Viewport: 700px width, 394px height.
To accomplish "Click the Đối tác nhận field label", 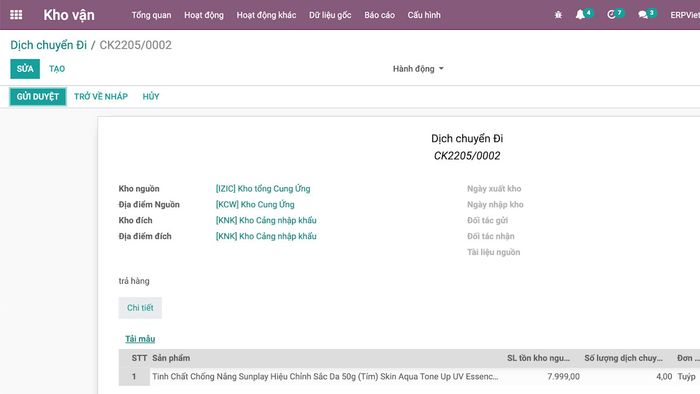I will tap(491, 236).
